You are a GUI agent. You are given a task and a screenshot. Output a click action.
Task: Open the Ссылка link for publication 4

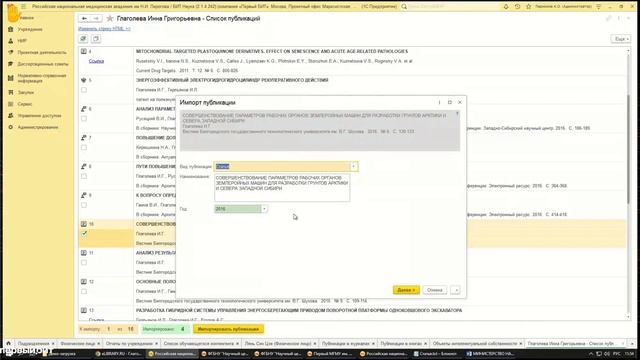tap(96, 61)
